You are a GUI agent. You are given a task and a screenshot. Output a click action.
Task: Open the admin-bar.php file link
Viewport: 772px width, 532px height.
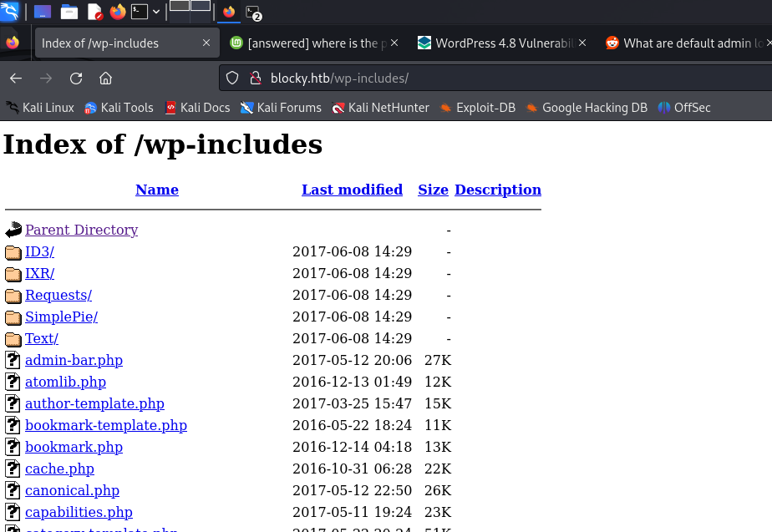pos(74,360)
